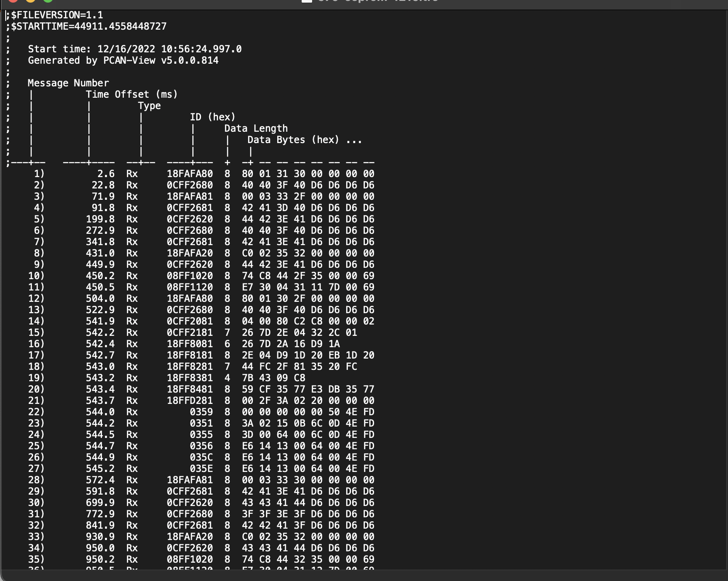
Task: Click time offset 699.9 in message 30
Action: pyautogui.click(x=100, y=503)
